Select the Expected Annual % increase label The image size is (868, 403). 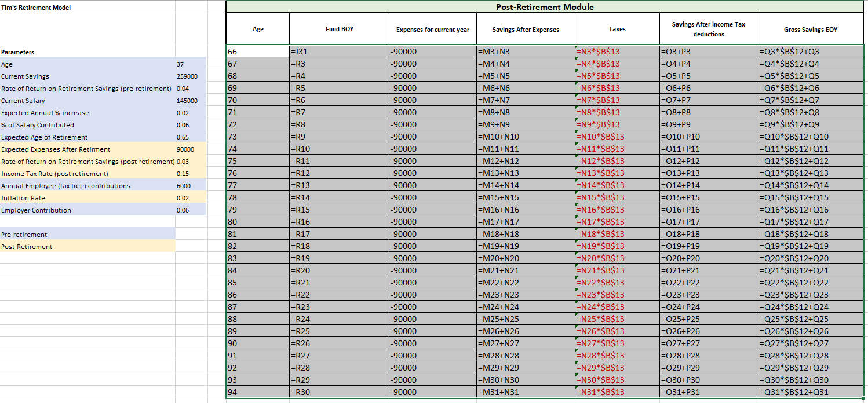tap(87, 113)
